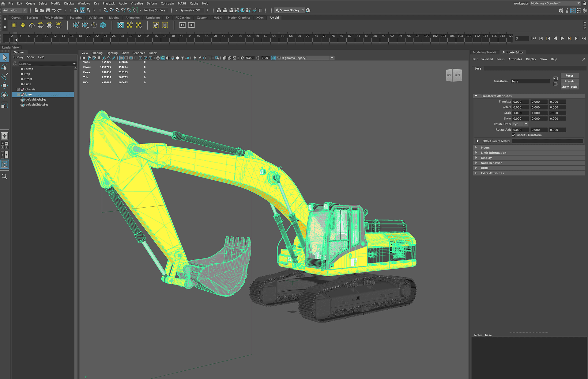The image size is (588, 379).
Task: Enable snap to grid in the status line
Action: (106, 10)
